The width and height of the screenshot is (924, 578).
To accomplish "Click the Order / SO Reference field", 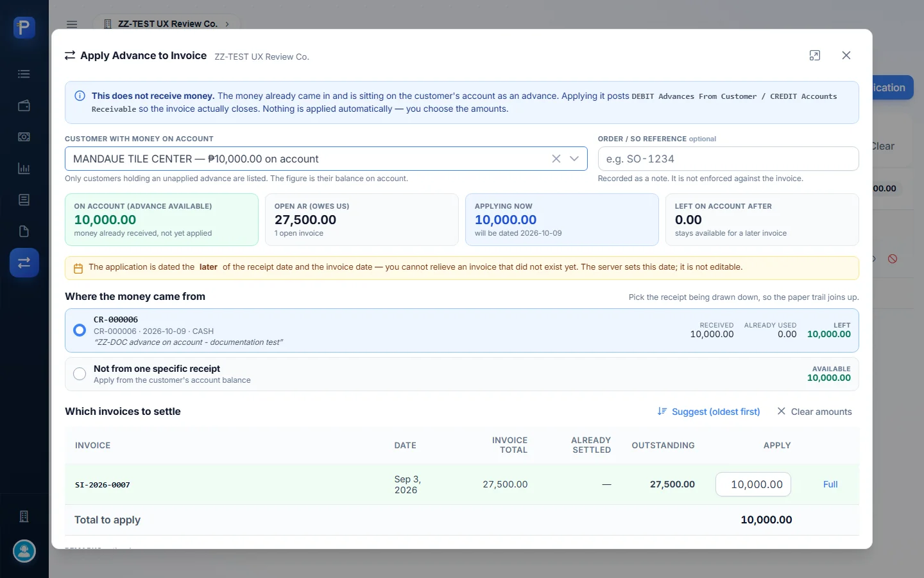I will pyautogui.click(x=728, y=159).
